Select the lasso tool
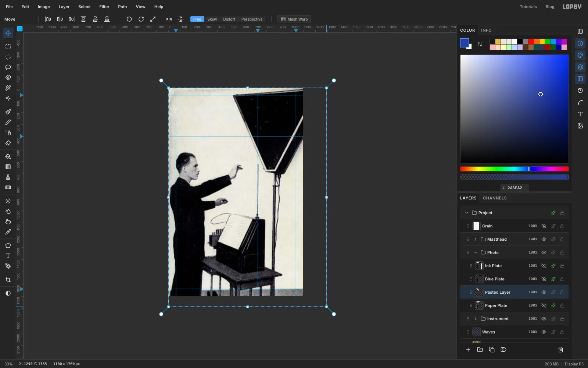Viewport: 588px width, 368px height. 8,67
